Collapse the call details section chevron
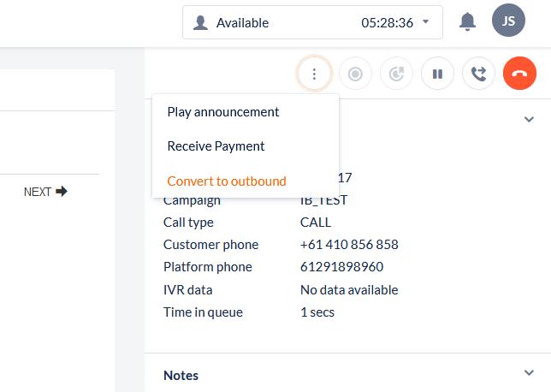This screenshot has height=392, width=551. 529,120
